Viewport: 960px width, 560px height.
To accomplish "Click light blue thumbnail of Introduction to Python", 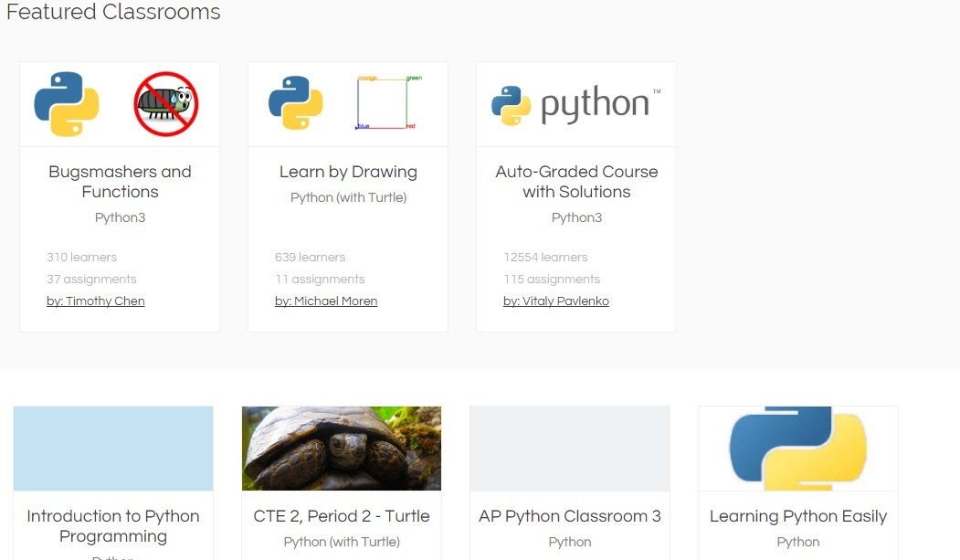I will (113, 448).
